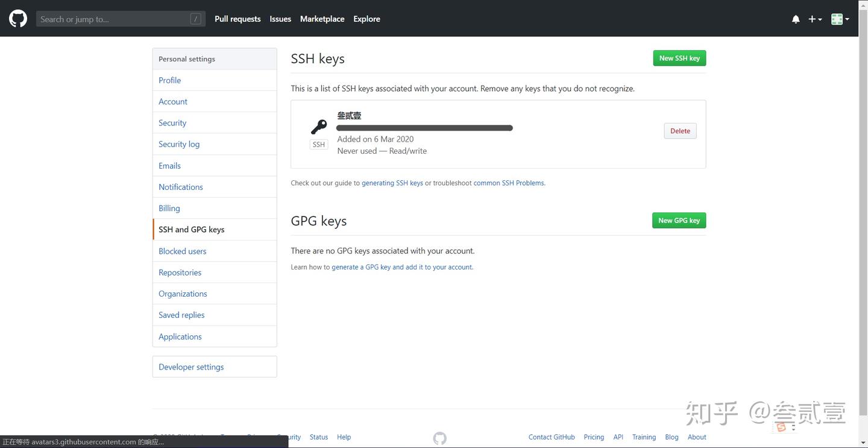Go to 'Developer settings' in the sidebar

[190, 367]
